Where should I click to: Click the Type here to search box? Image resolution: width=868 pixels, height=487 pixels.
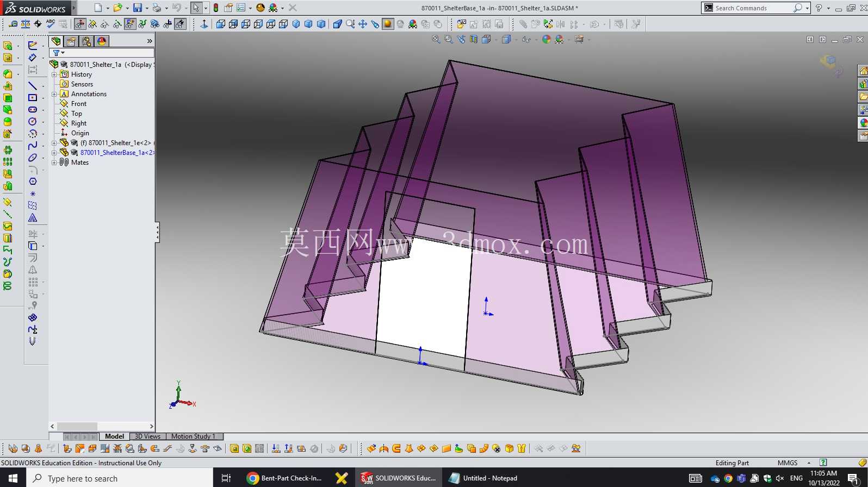(120, 478)
